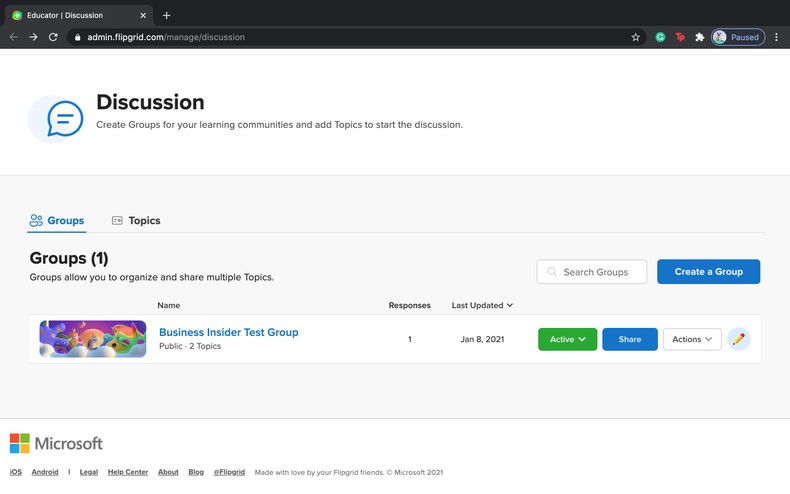Click the Discussion speech bubble icon
The height and width of the screenshot is (494, 790).
pyautogui.click(x=64, y=119)
